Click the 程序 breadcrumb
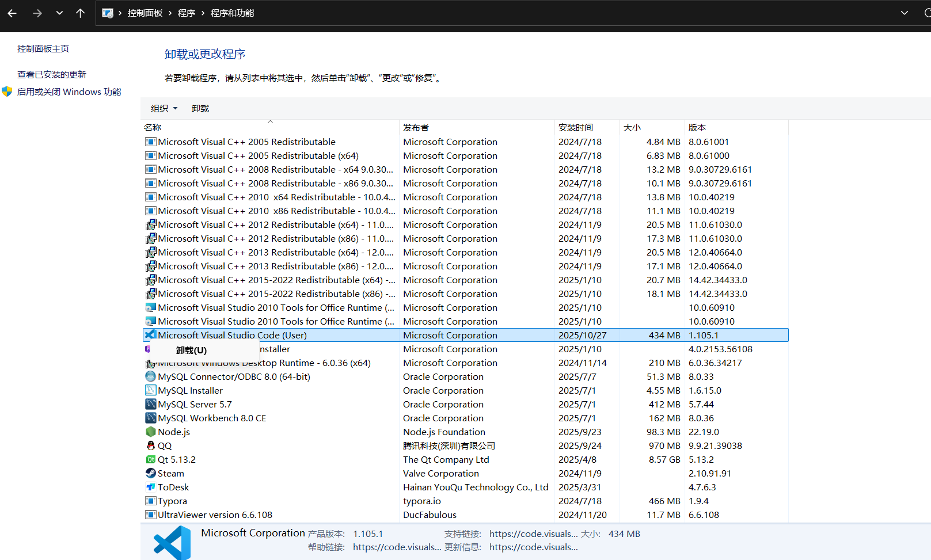 (x=187, y=13)
